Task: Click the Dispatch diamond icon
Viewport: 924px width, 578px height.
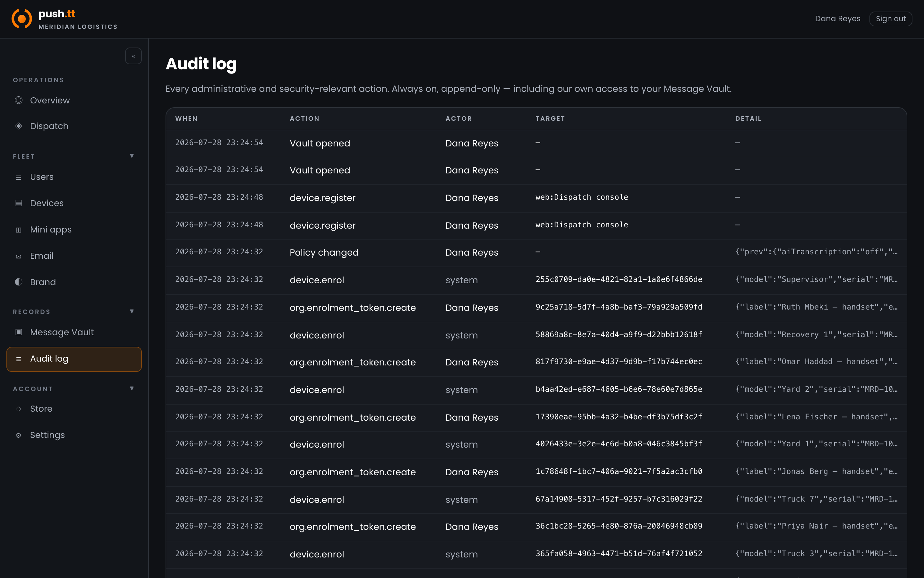Action: point(18,126)
